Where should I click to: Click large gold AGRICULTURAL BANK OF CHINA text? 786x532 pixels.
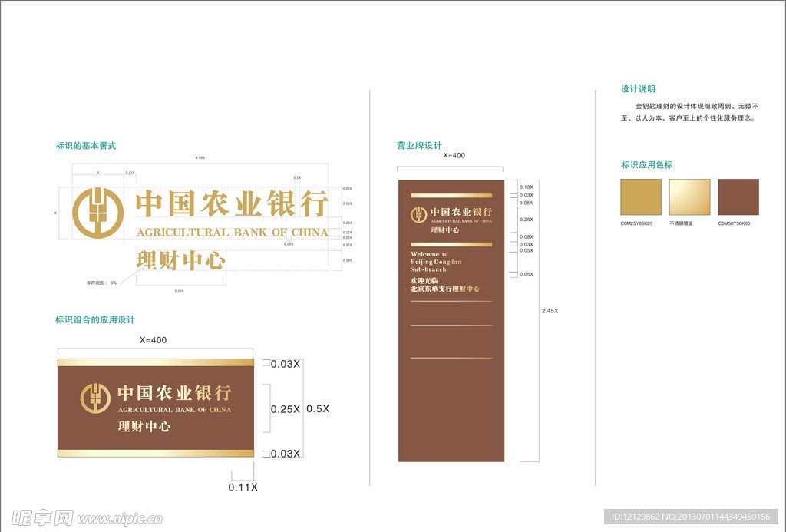pyautogui.click(x=232, y=232)
